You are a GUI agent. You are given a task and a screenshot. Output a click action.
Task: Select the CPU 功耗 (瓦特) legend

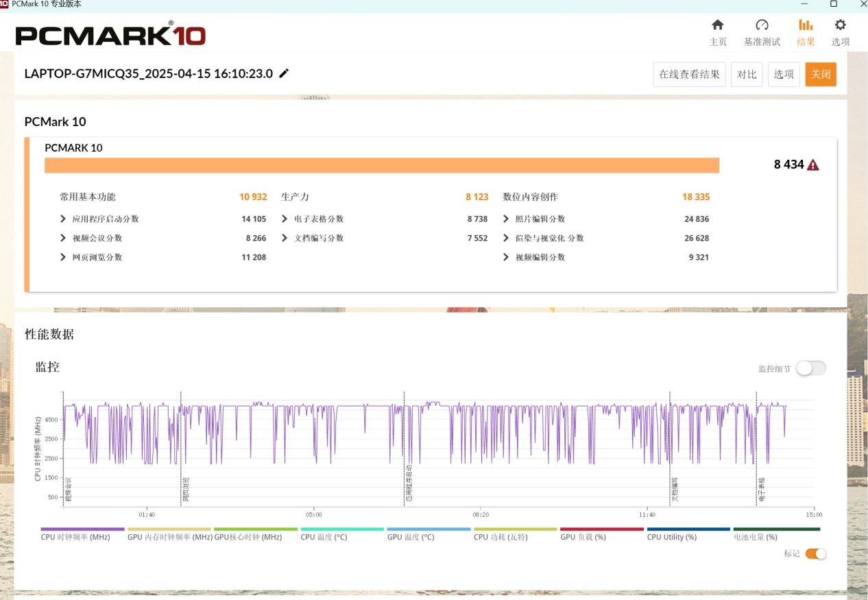pos(515,533)
